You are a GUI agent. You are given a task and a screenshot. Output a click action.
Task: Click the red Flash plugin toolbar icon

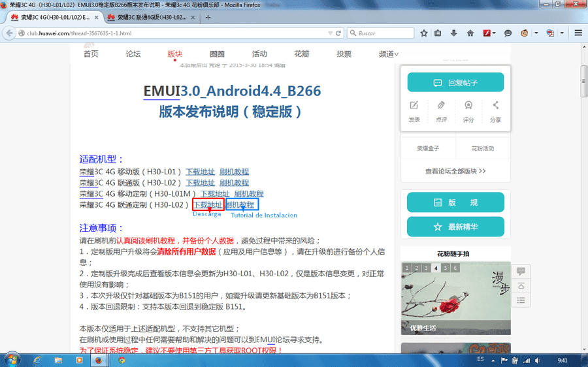487,33
